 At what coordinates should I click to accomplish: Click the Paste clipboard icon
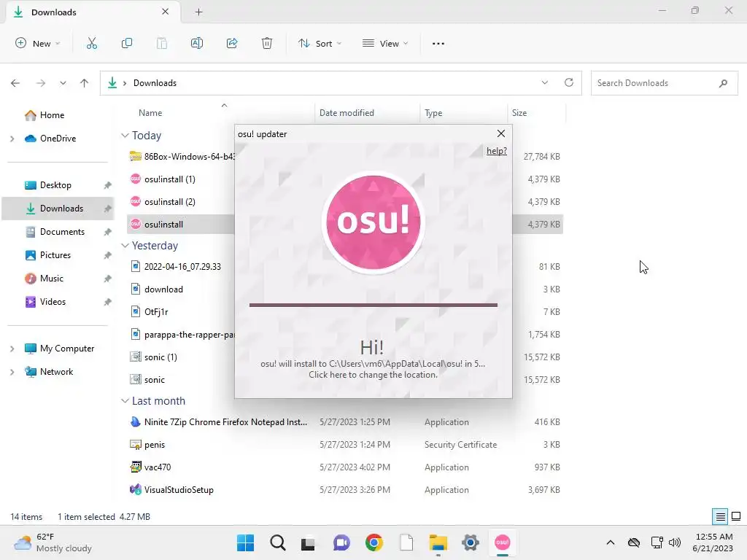click(x=162, y=43)
